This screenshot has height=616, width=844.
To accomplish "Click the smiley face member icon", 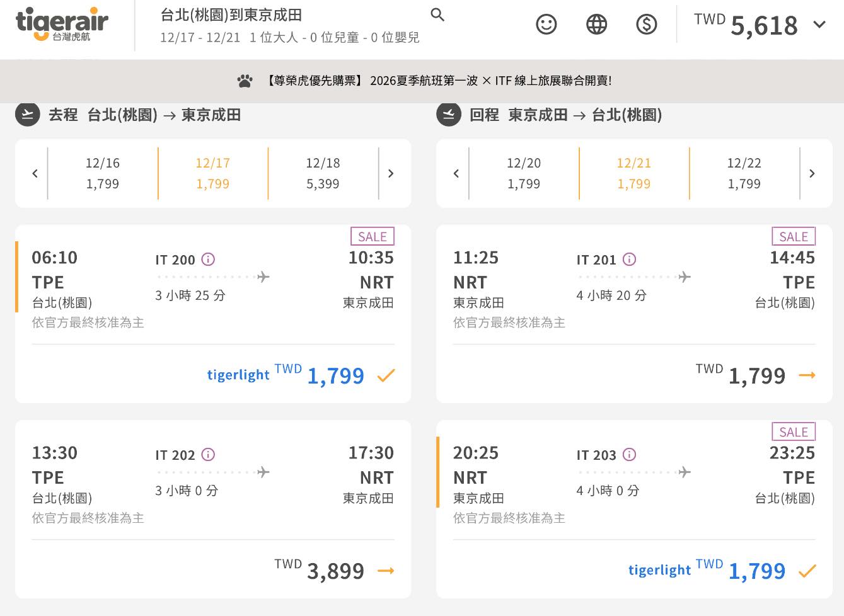I will point(546,25).
